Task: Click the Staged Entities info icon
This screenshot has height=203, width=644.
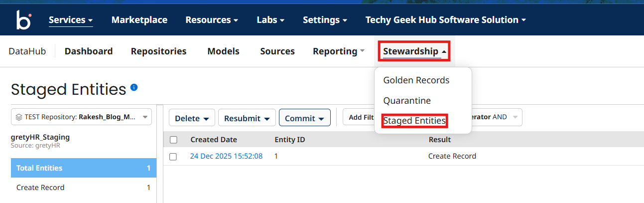Action: (x=134, y=87)
